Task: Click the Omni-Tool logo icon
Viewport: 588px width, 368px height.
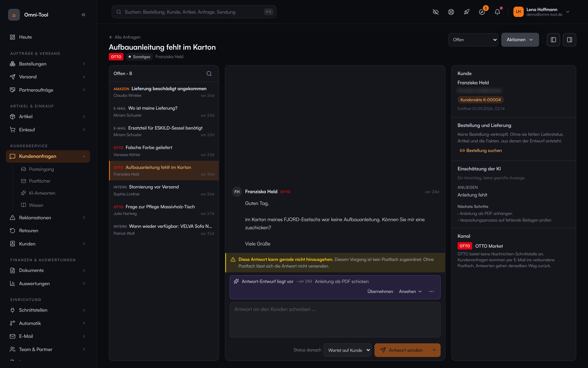Action: point(14,15)
